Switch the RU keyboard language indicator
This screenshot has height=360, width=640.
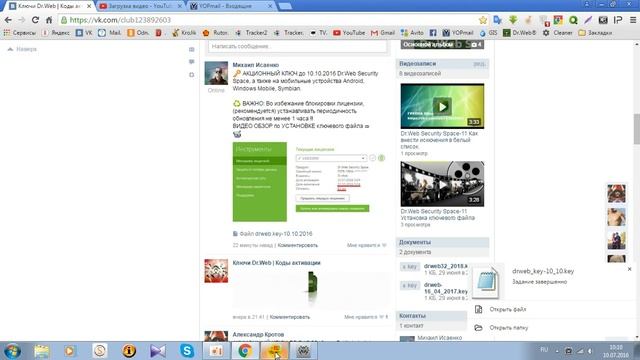(x=544, y=350)
